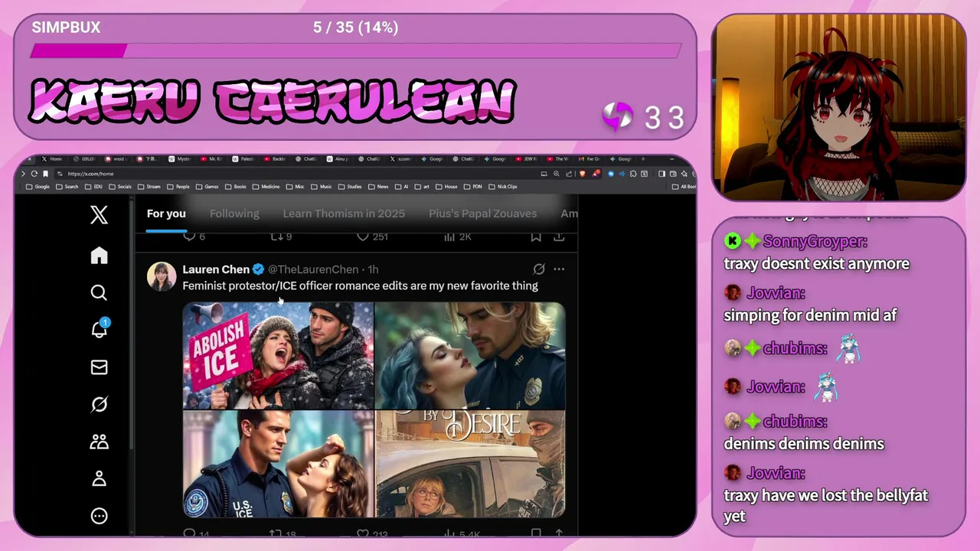
Task: Click the 5 / 35 (14%) counter
Action: click(355, 28)
